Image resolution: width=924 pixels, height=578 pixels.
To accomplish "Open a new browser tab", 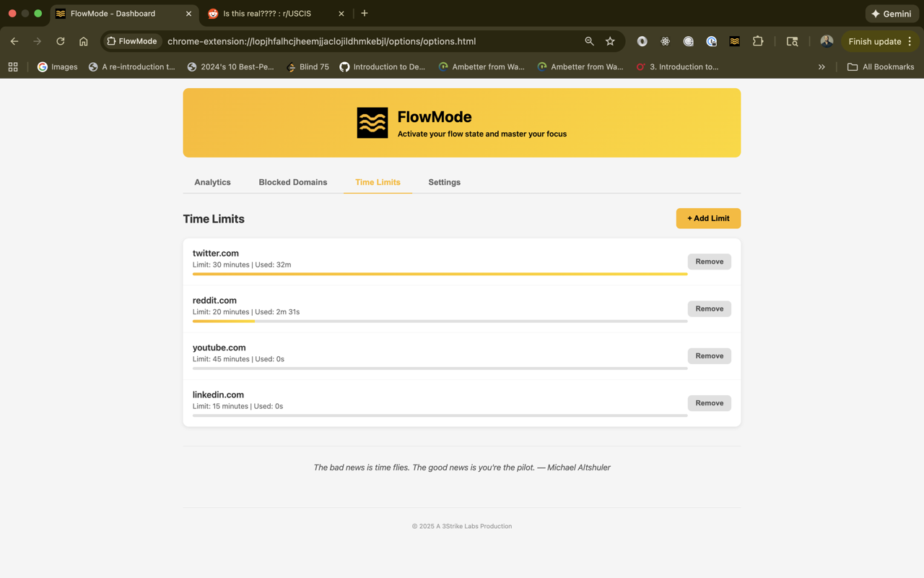I will pyautogui.click(x=365, y=13).
